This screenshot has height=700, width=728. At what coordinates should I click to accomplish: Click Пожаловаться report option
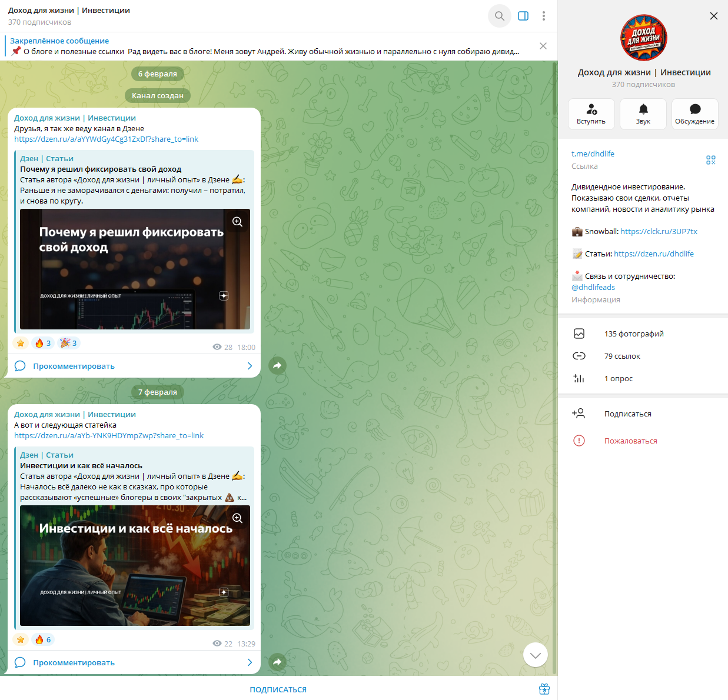pyautogui.click(x=643, y=441)
